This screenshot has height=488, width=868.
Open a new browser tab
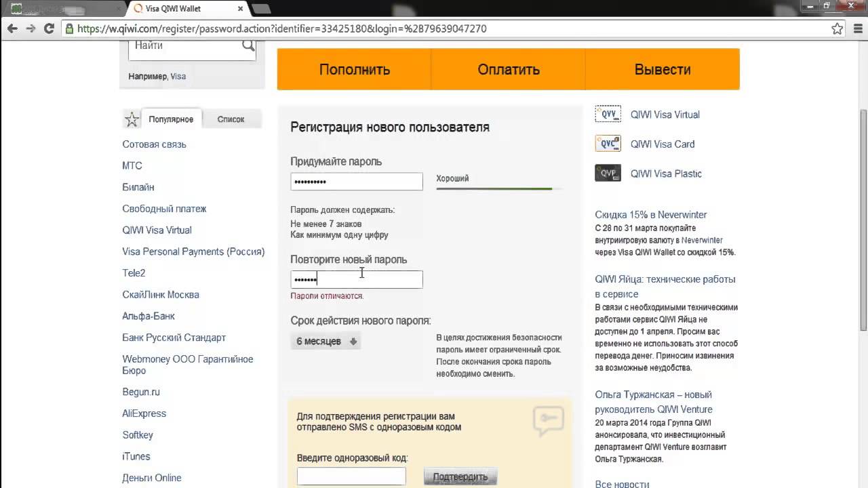coord(261,9)
